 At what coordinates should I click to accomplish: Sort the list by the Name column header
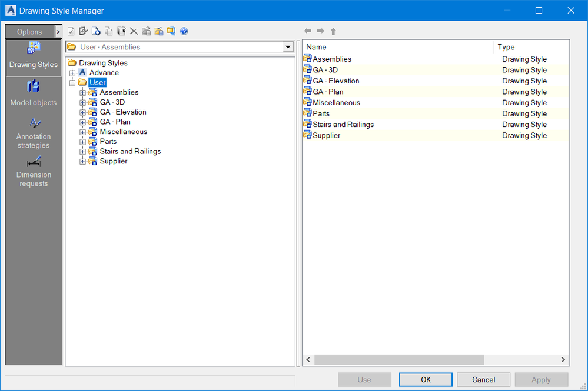tap(398, 47)
